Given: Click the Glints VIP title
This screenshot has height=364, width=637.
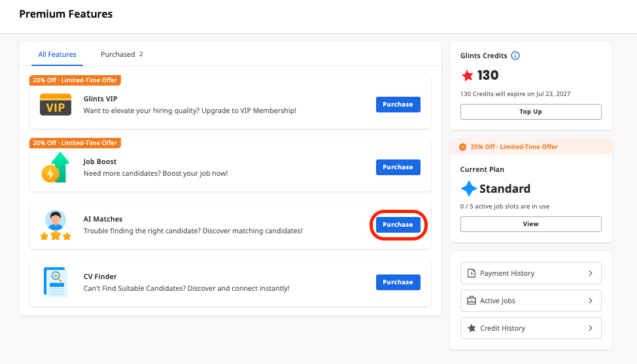Looking at the screenshot, I should pyautogui.click(x=100, y=99).
